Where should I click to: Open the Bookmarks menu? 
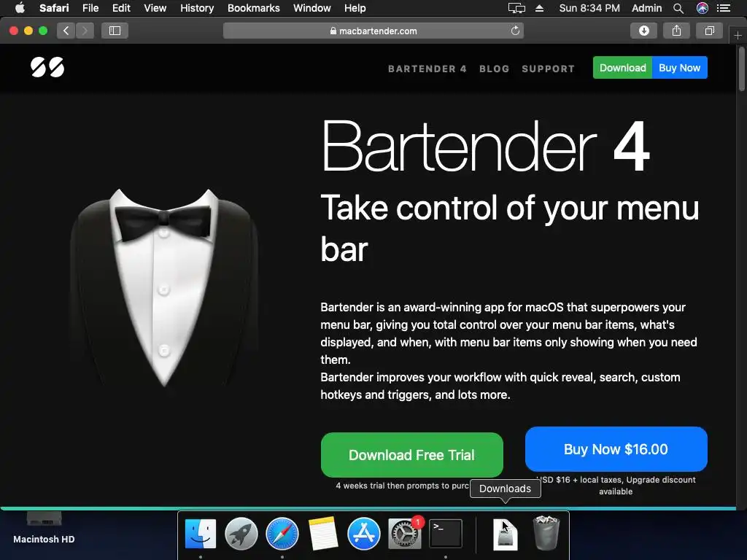point(253,8)
